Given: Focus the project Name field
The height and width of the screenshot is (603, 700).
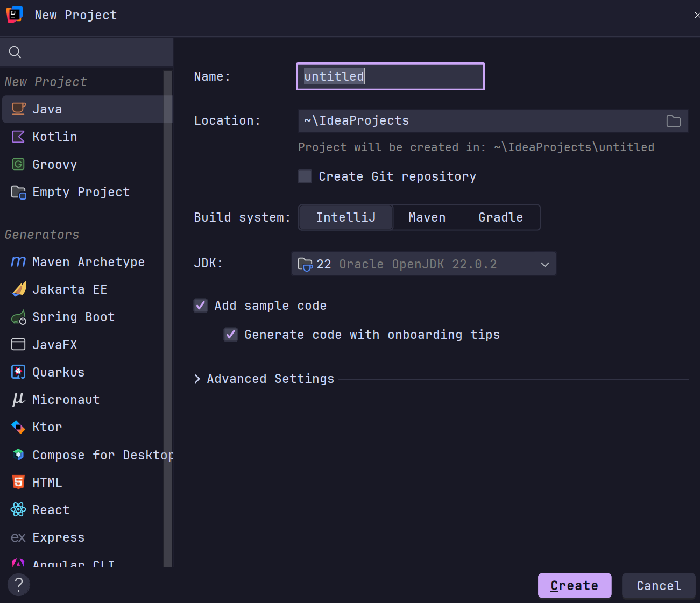Looking at the screenshot, I should 391,76.
